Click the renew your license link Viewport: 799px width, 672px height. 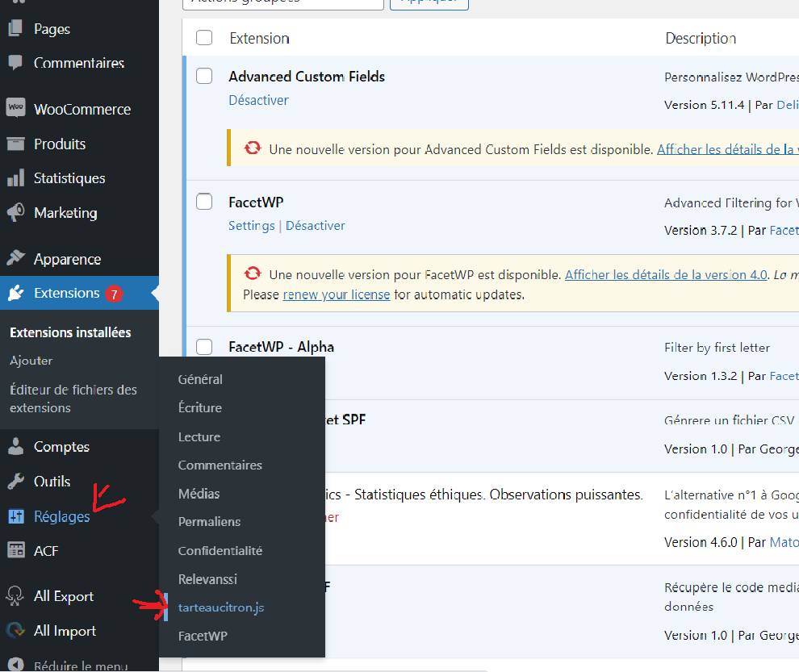coord(336,294)
